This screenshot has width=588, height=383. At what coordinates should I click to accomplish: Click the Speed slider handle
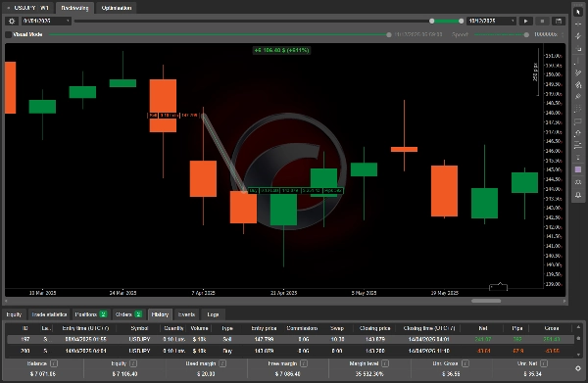tap(526, 34)
